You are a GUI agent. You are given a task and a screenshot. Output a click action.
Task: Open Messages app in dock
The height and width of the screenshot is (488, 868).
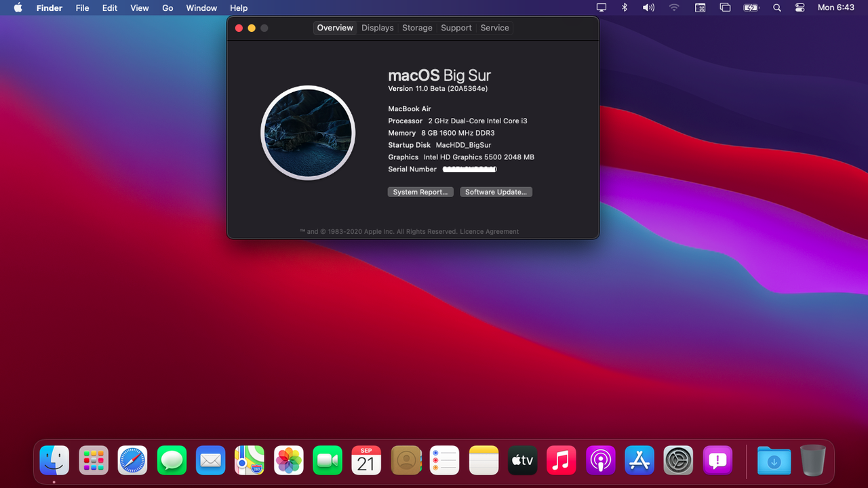(172, 460)
